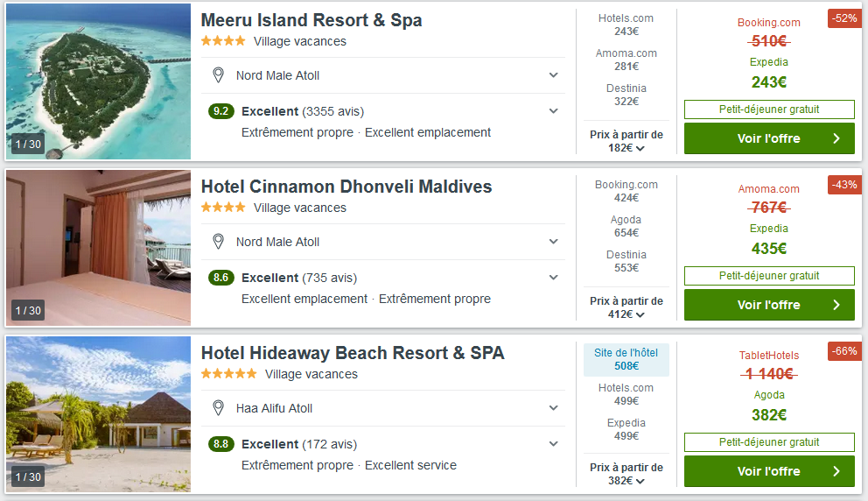Click the five-star rating of Hotel Hideaway
The width and height of the screenshot is (868, 501).
click(x=227, y=374)
